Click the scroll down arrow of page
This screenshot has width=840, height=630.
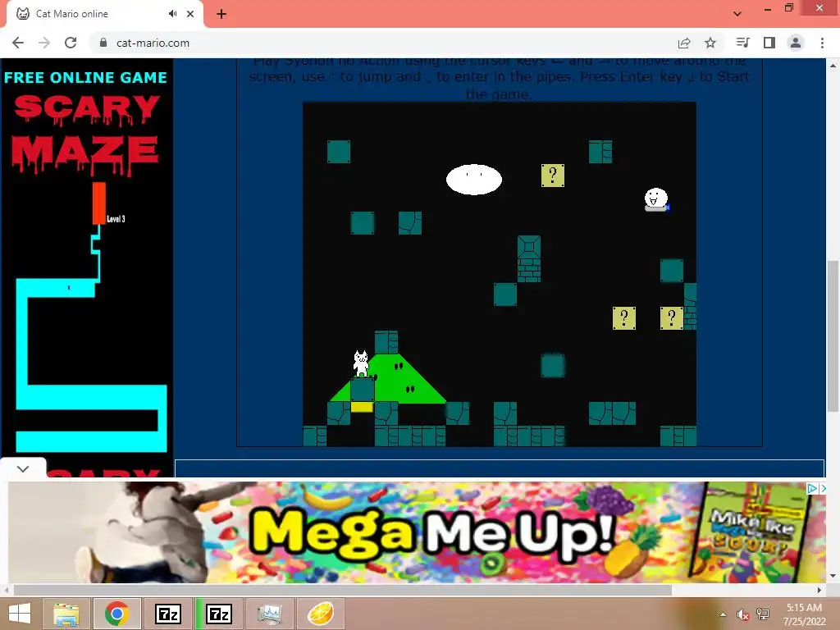click(x=833, y=576)
